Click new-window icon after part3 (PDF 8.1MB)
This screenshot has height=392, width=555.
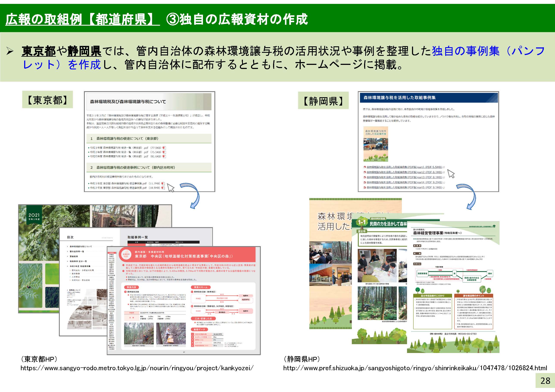[x=444, y=177]
